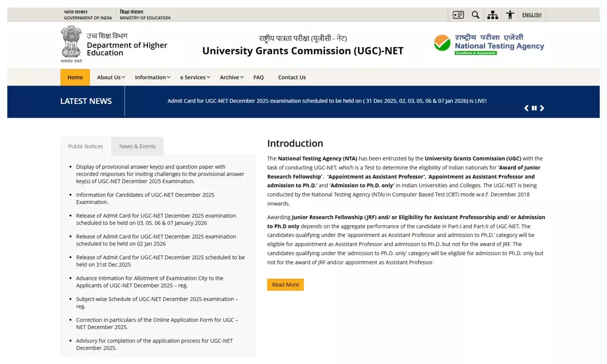607x364 pixels.
Task: Click the Admit Card LIVE news headline
Action: click(327, 101)
